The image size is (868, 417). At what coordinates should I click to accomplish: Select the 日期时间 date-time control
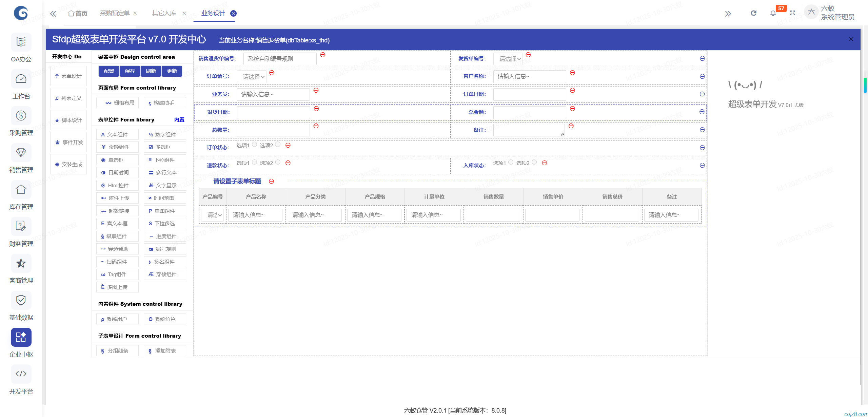pyautogui.click(x=117, y=172)
